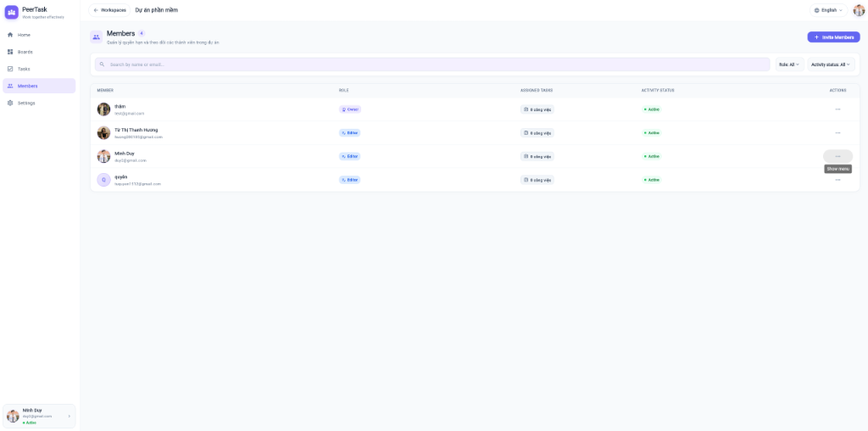Select member name thâm
This screenshot has width=868, height=431.
pyautogui.click(x=120, y=106)
